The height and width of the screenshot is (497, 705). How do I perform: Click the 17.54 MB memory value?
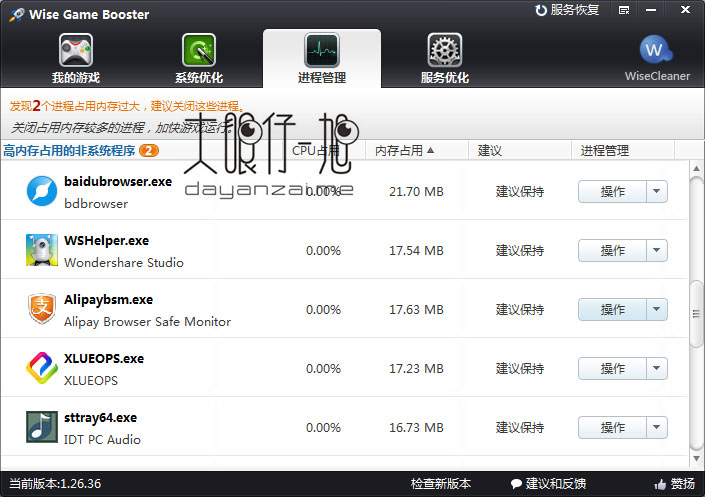click(x=416, y=251)
